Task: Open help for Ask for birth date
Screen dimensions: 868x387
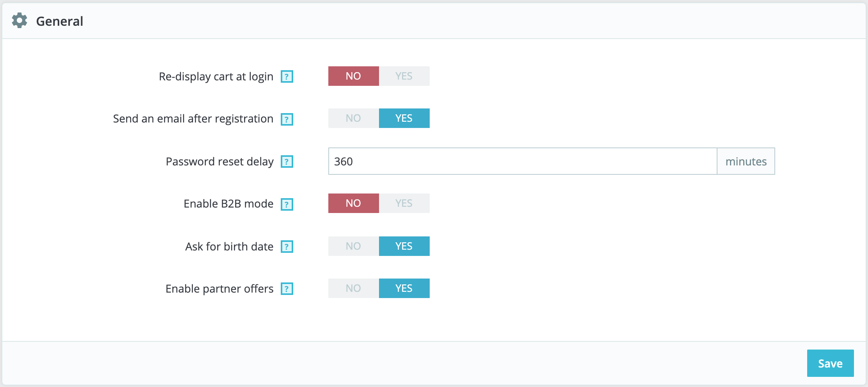Action: click(287, 247)
